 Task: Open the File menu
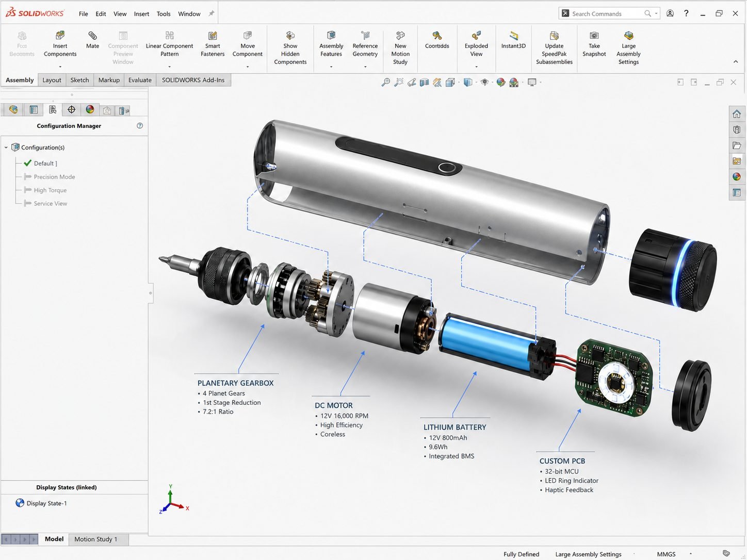coord(84,14)
